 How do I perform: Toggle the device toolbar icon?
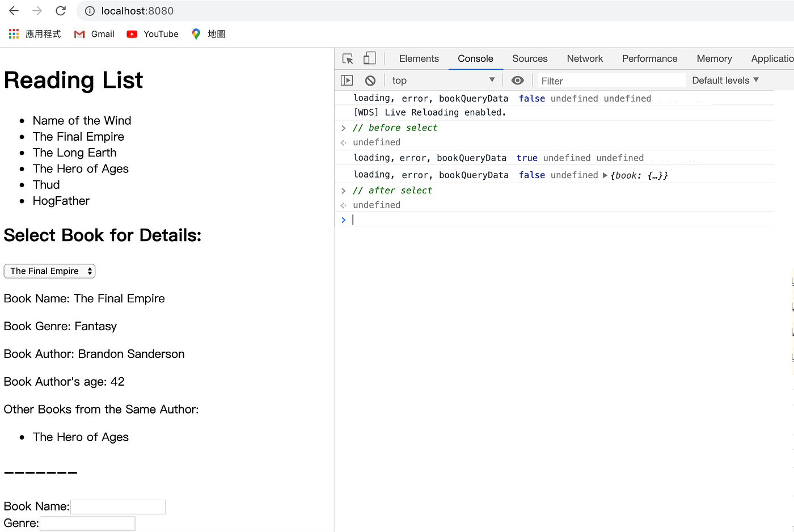click(x=370, y=58)
